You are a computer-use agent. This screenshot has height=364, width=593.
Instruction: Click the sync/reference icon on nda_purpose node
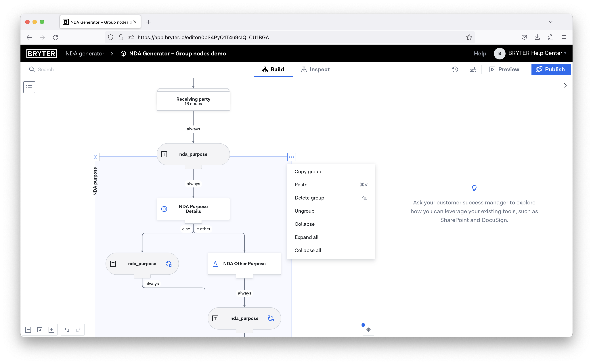(x=168, y=264)
